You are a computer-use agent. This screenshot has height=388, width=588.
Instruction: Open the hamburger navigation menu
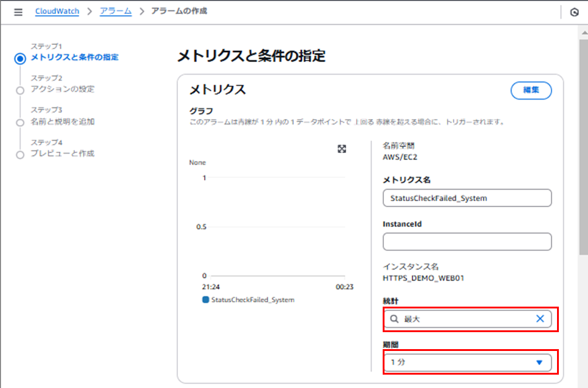18,12
